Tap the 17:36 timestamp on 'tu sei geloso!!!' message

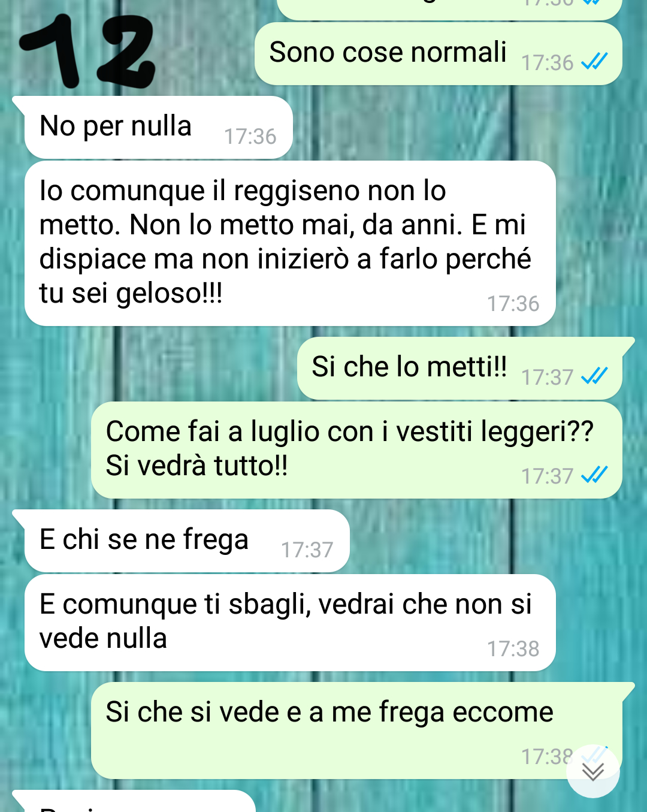[x=513, y=304]
